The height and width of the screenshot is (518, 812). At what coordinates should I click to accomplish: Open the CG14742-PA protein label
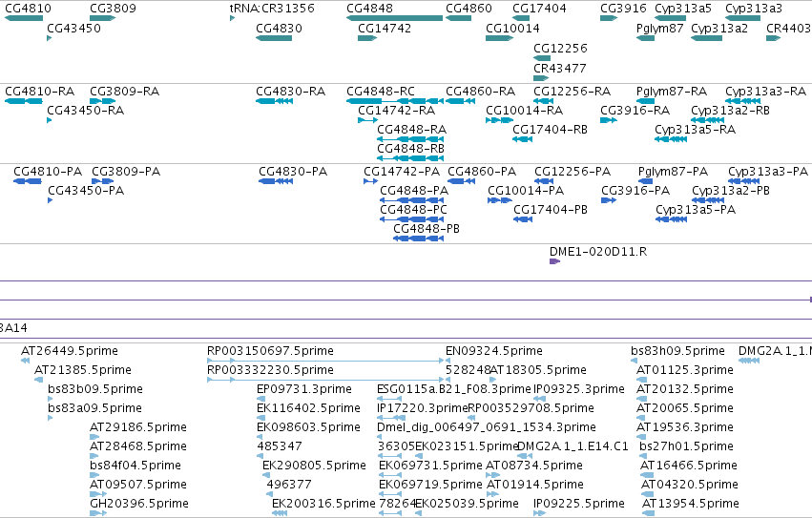402,172
